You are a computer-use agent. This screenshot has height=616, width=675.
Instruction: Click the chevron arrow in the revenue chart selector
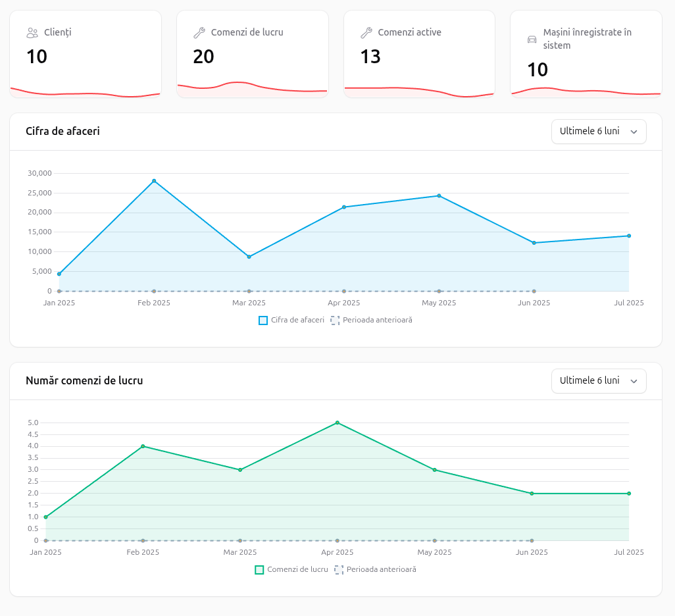(x=634, y=132)
